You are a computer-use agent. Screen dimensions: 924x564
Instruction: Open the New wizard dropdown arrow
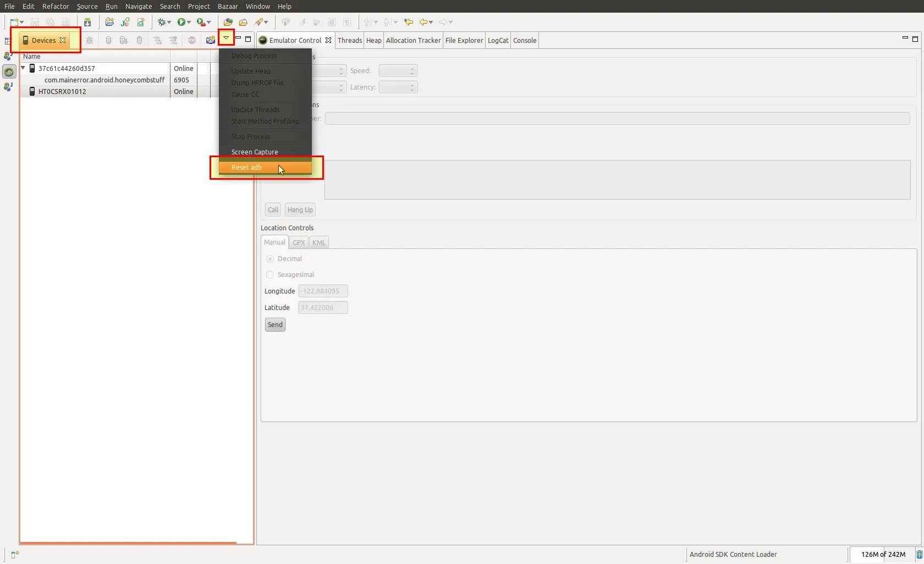22,23
